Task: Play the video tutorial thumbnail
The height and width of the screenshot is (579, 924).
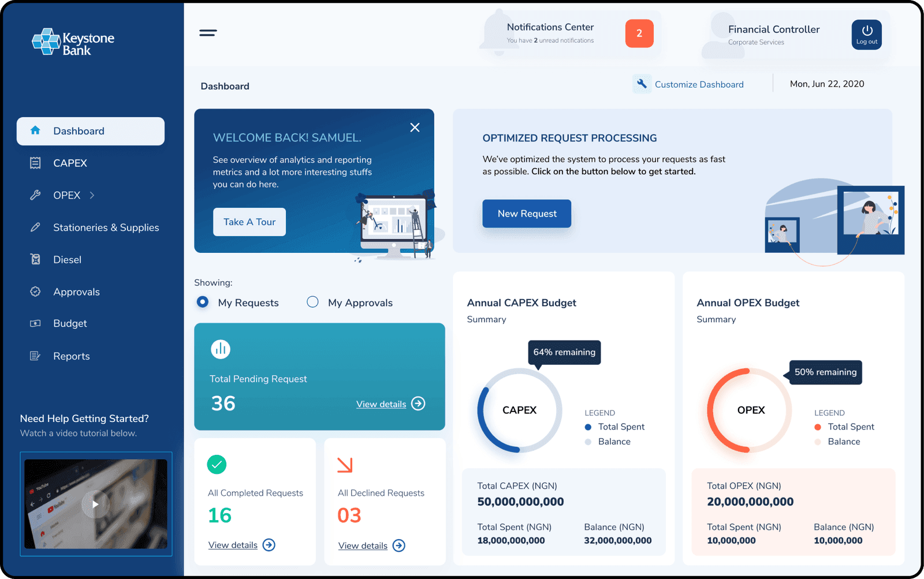Action: coord(96,504)
